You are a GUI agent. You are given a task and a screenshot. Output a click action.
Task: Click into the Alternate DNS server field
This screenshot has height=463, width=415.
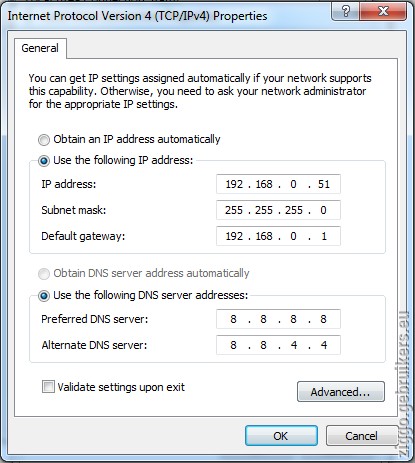tap(278, 345)
